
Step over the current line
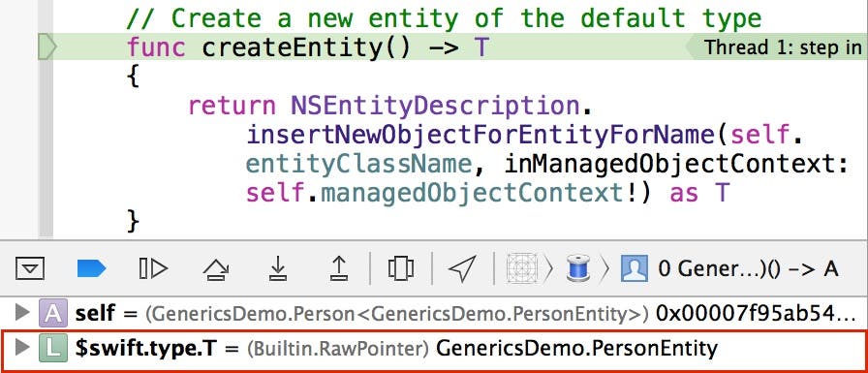point(216,269)
